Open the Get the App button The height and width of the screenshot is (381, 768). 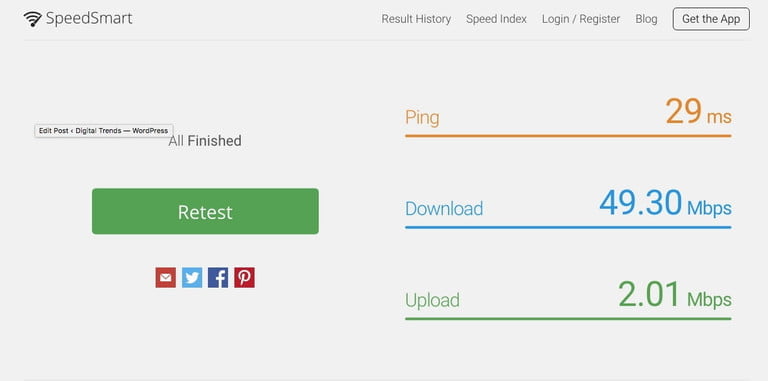pos(711,19)
